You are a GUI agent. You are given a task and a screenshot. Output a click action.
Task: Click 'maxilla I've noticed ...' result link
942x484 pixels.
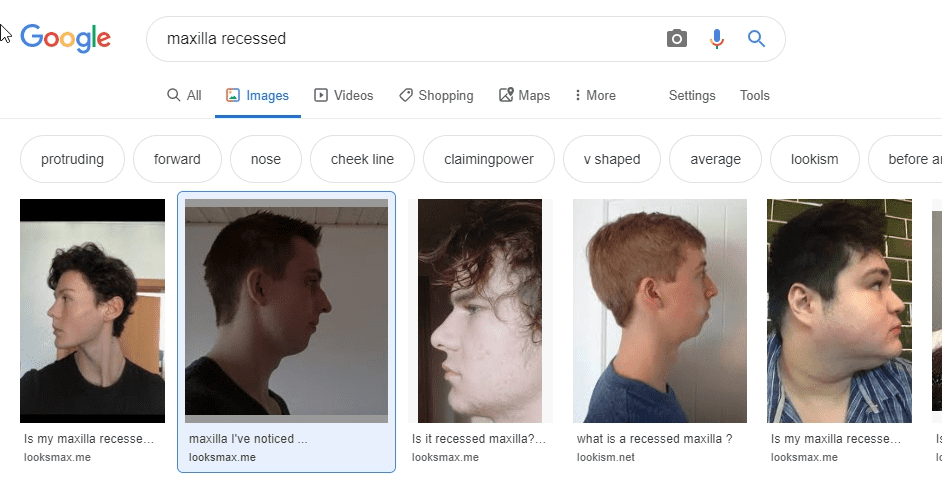pyautogui.click(x=248, y=439)
